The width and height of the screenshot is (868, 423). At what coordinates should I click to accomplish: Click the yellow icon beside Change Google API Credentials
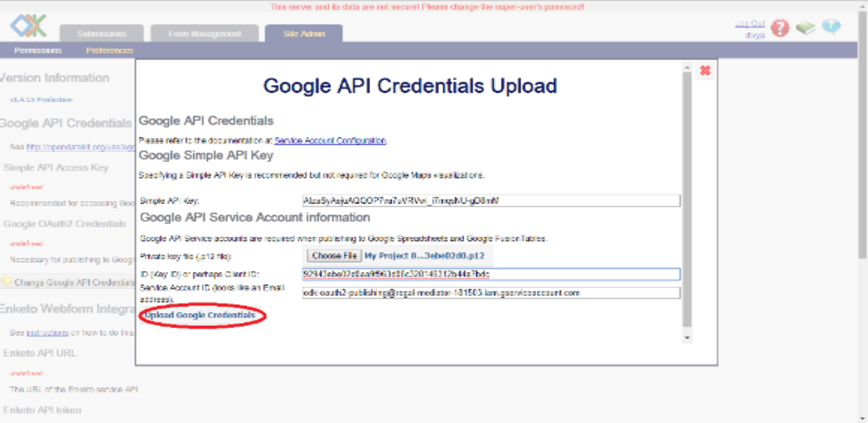(7, 281)
